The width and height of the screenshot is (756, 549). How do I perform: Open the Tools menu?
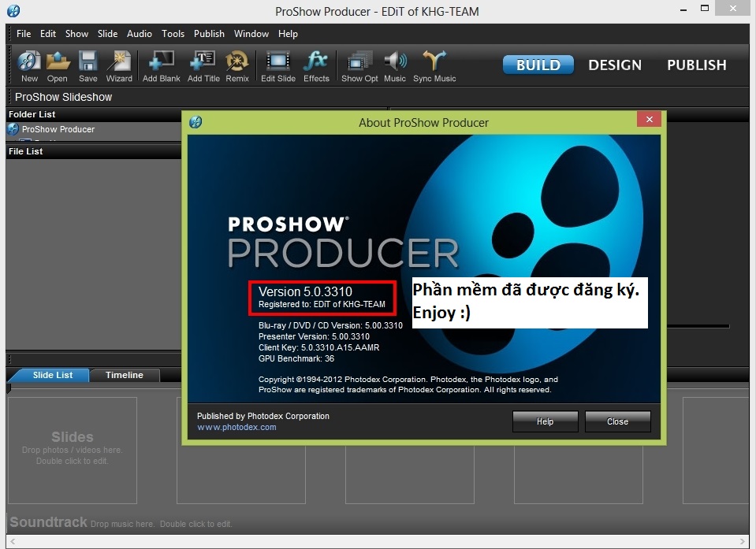coord(173,34)
